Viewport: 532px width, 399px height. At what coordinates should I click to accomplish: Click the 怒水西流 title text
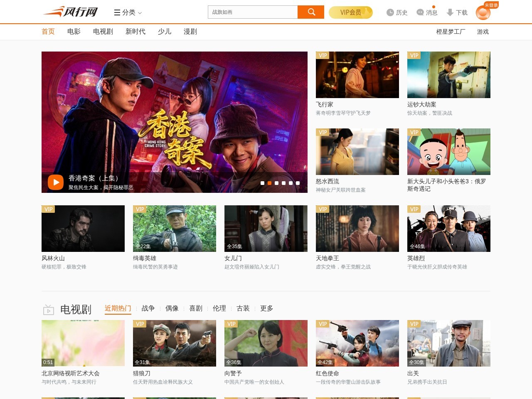328,182
